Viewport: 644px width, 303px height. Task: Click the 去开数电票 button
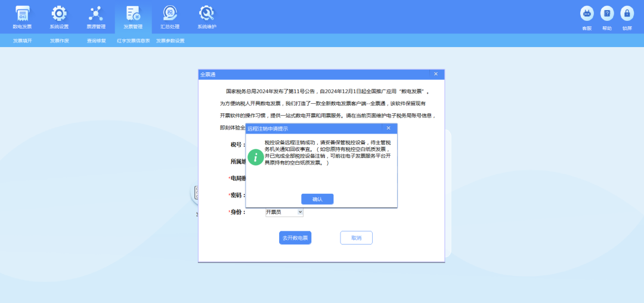pyautogui.click(x=295, y=238)
